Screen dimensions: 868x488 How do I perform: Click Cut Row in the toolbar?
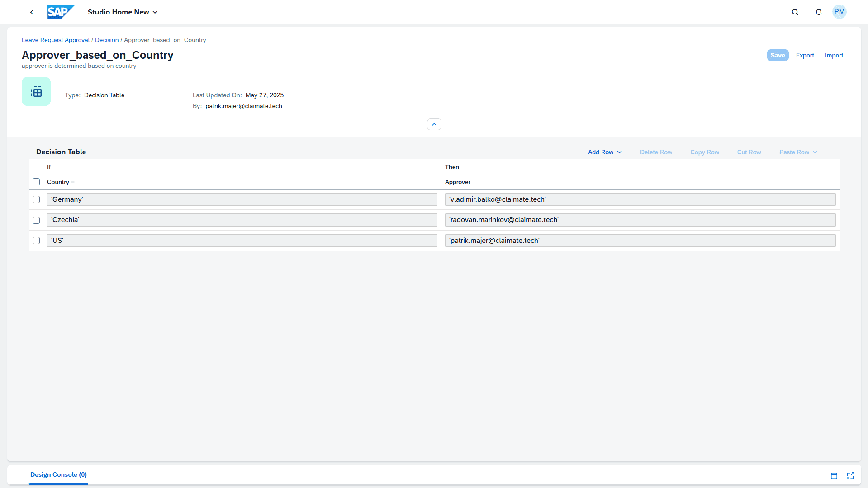click(x=749, y=152)
